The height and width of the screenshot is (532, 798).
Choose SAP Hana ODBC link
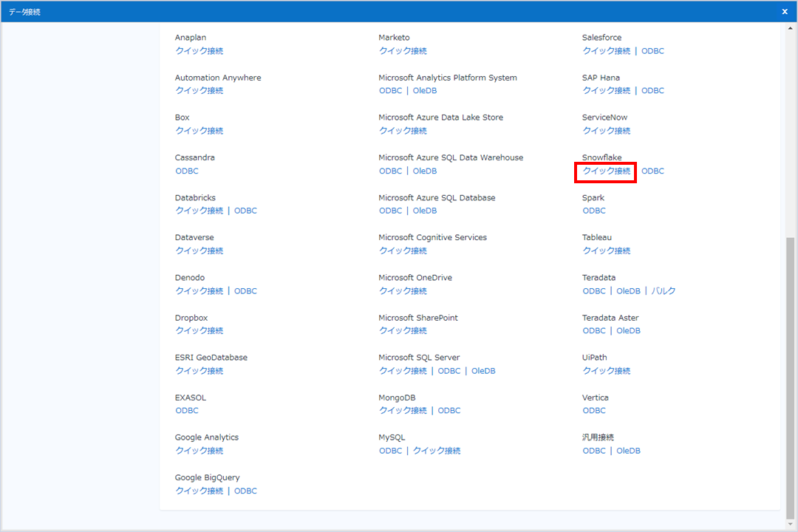coord(652,91)
